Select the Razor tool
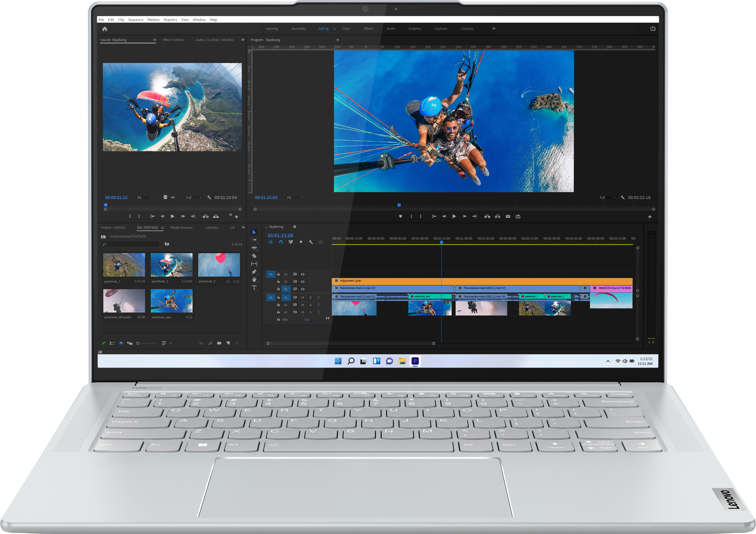756x534 pixels. click(x=254, y=256)
